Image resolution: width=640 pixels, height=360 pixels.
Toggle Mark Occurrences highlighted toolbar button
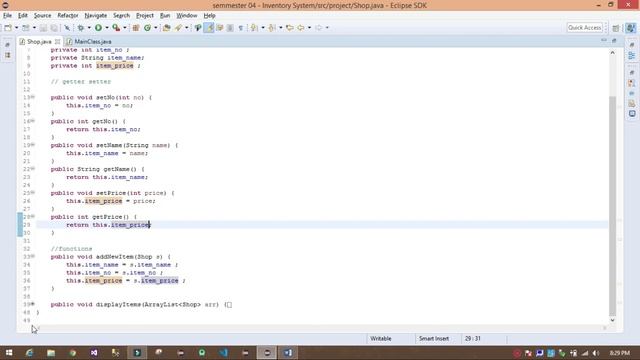[x=209, y=28]
